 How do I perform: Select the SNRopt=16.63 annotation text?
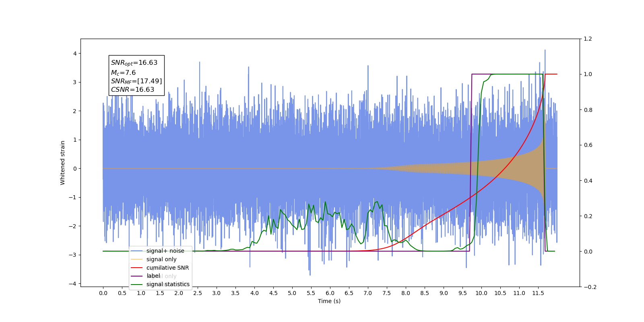(x=134, y=63)
